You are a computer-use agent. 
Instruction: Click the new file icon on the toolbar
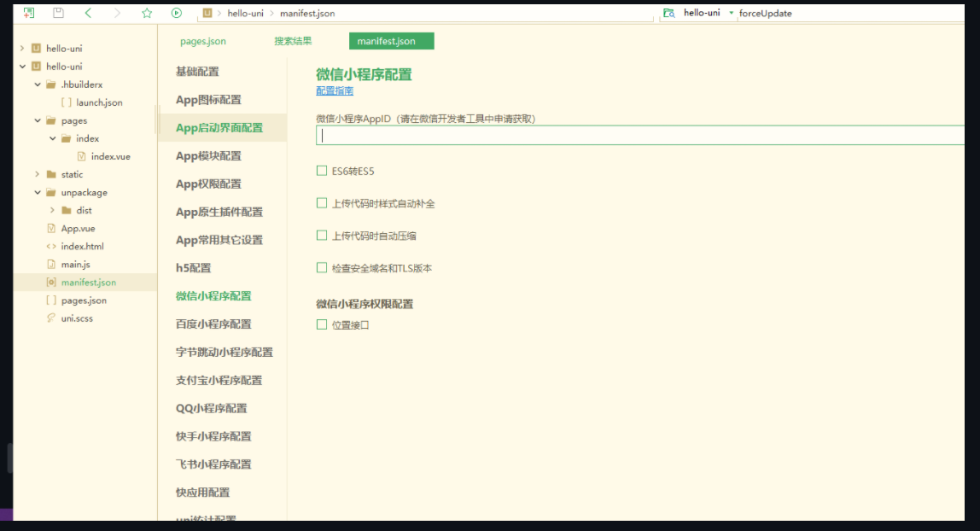[31, 12]
